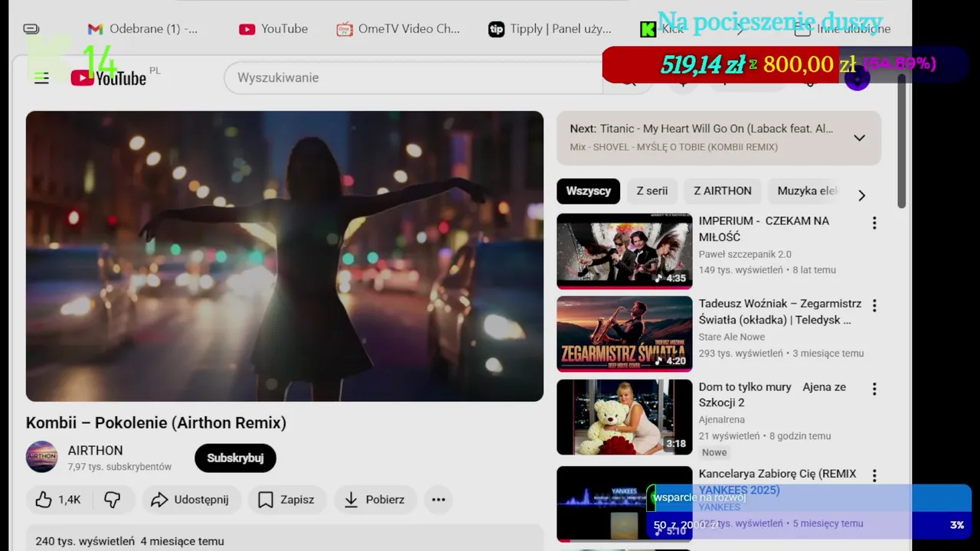Open IMPERIUM Czekam na miłość thumbnail

[624, 251]
